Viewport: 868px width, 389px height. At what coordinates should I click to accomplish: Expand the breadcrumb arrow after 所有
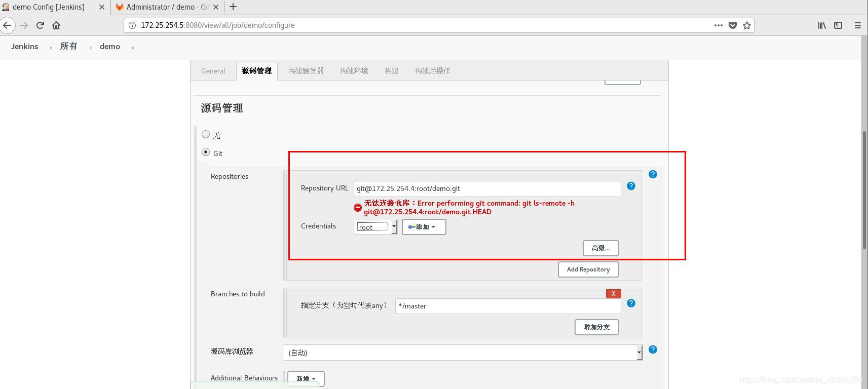tap(90, 47)
